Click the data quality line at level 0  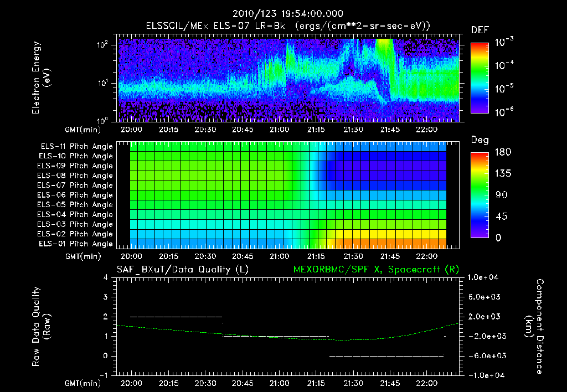tap(386, 356)
